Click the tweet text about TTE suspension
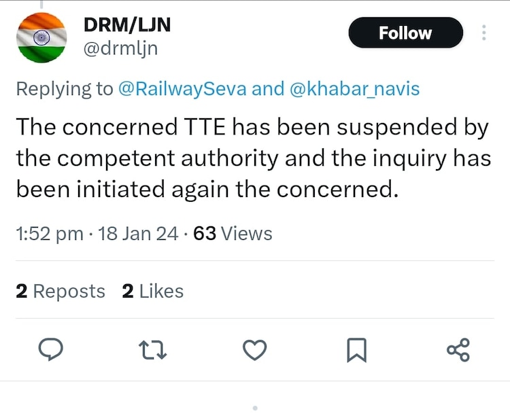Viewport: 510px width, 420px height. pos(252,158)
